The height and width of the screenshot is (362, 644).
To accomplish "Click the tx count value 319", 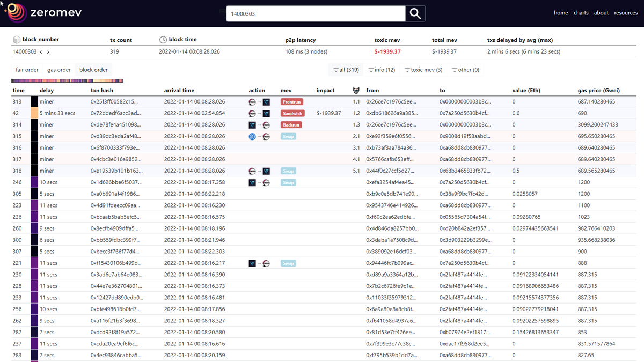I will point(114,52).
